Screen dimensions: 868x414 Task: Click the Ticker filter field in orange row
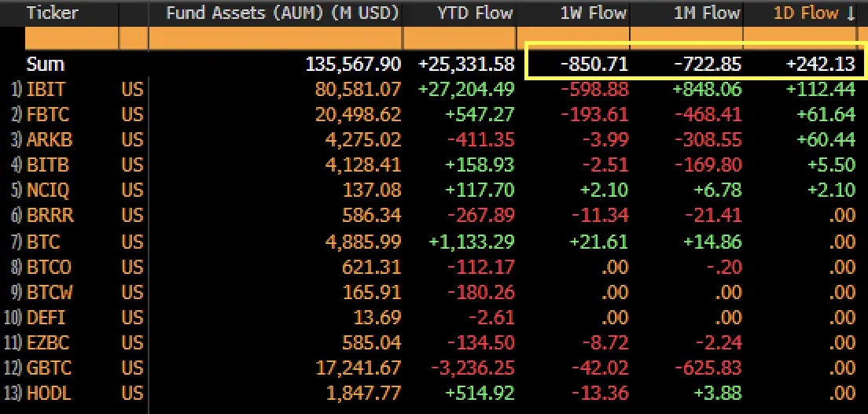coord(71,39)
